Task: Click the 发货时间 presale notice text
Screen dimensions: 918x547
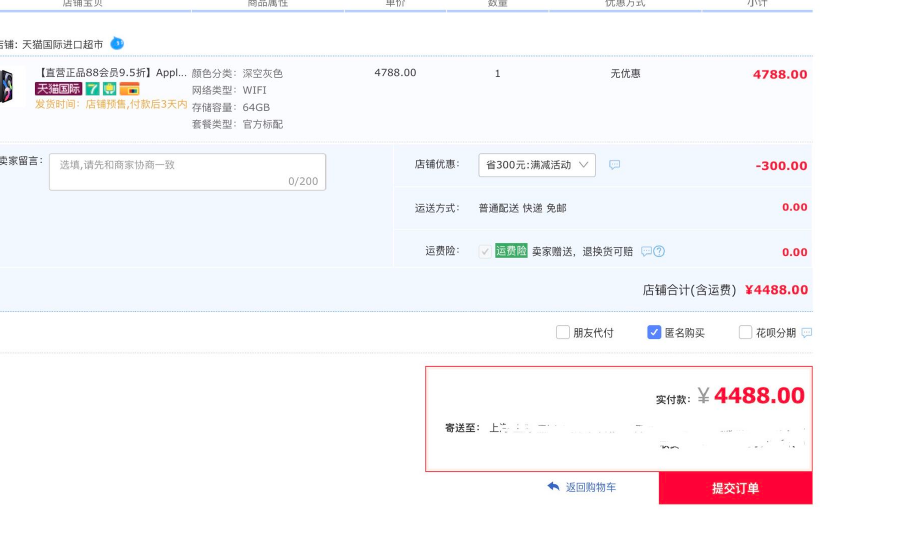Action: [111, 104]
